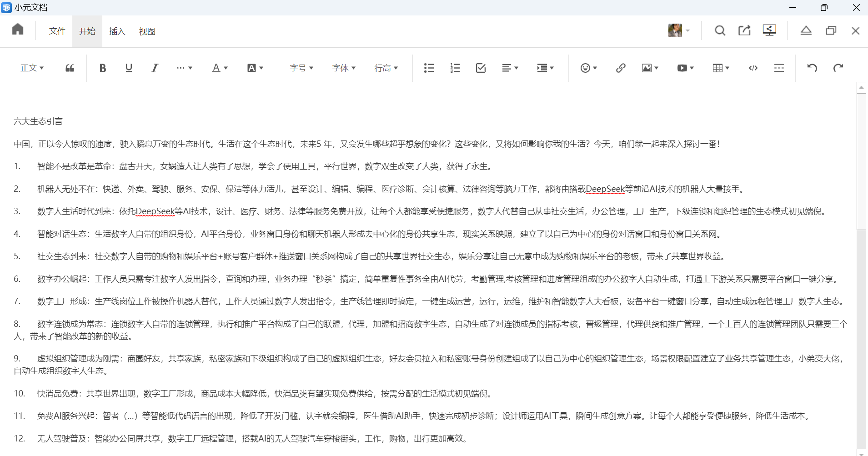Insert a checkbox task list
Screen dimensions: 868x456
(481, 68)
